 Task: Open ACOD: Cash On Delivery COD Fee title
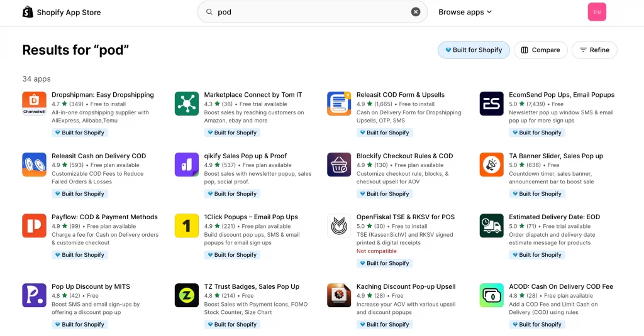(561, 287)
